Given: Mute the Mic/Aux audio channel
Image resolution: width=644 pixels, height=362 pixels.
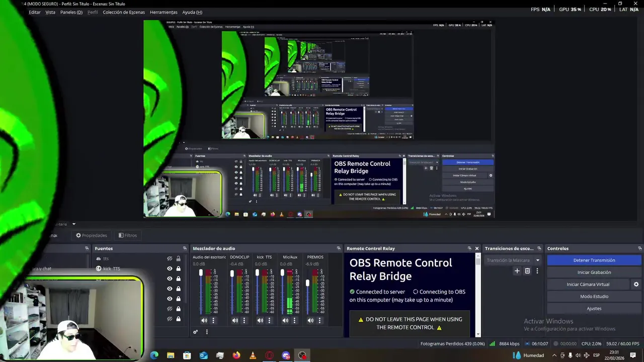Looking at the screenshot, I should (285, 320).
